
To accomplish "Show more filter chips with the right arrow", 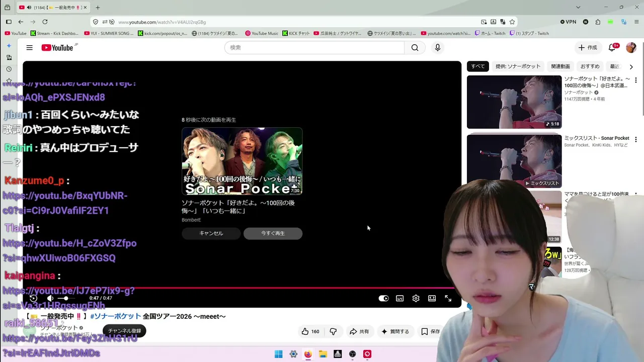I will pyautogui.click(x=631, y=66).
